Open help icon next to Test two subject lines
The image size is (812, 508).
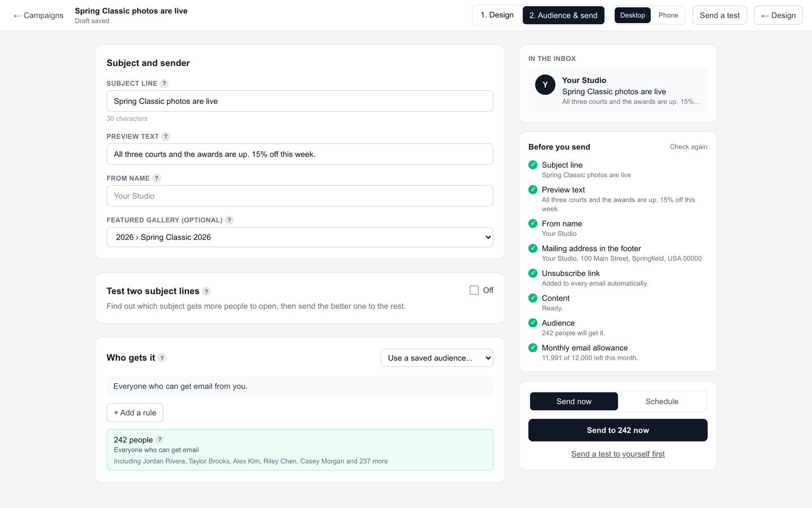(206, 291)
